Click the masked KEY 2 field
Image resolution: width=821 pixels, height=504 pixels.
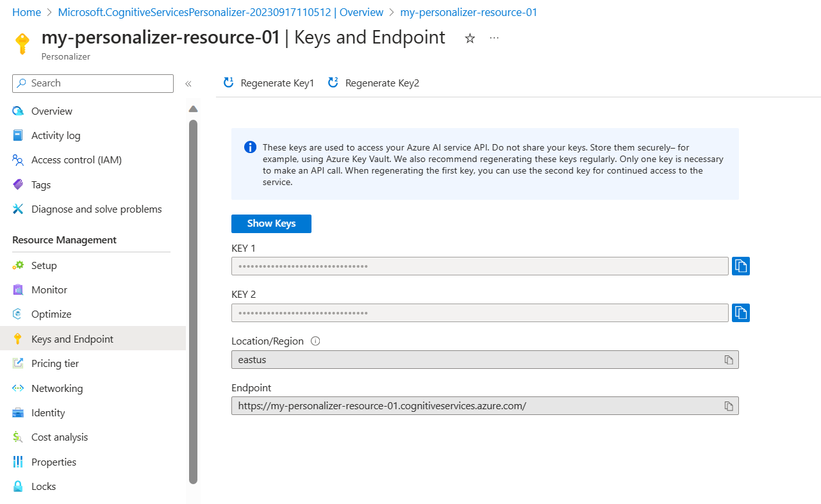point(479,313)
